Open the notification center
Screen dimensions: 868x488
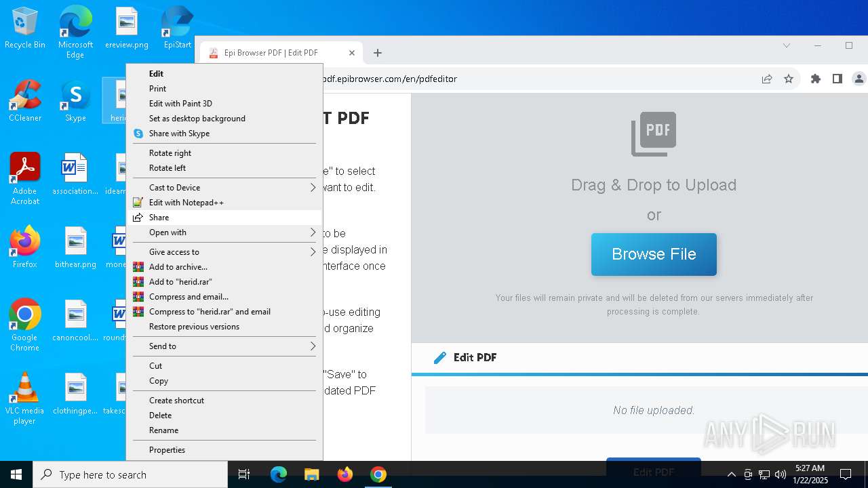pyautogui.click(x=846, y=474)
